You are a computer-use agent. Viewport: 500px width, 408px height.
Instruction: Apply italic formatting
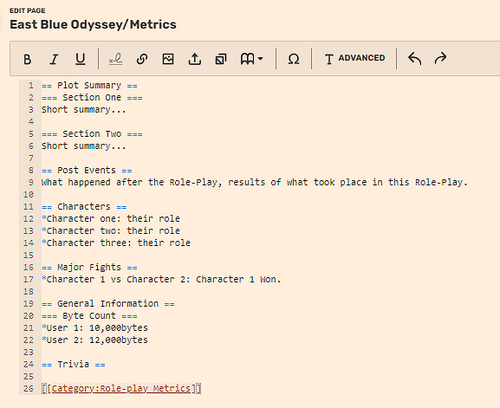(x=54, y=59)
